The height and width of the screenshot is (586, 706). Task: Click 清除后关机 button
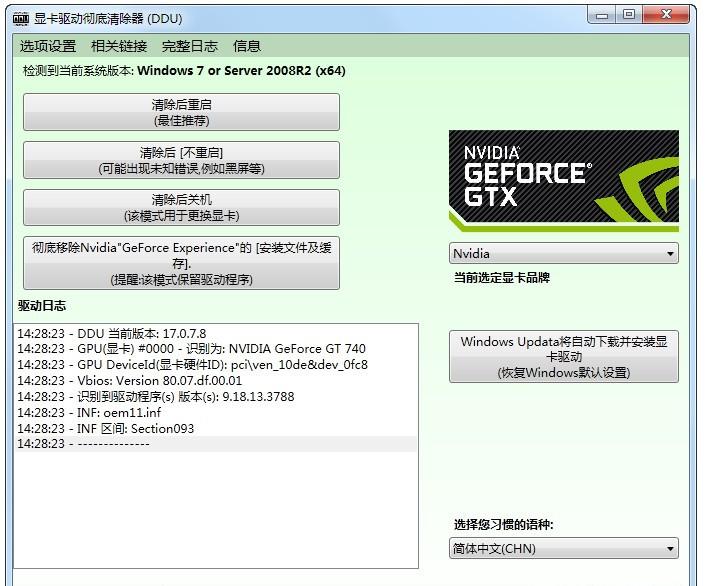(181, 207)
